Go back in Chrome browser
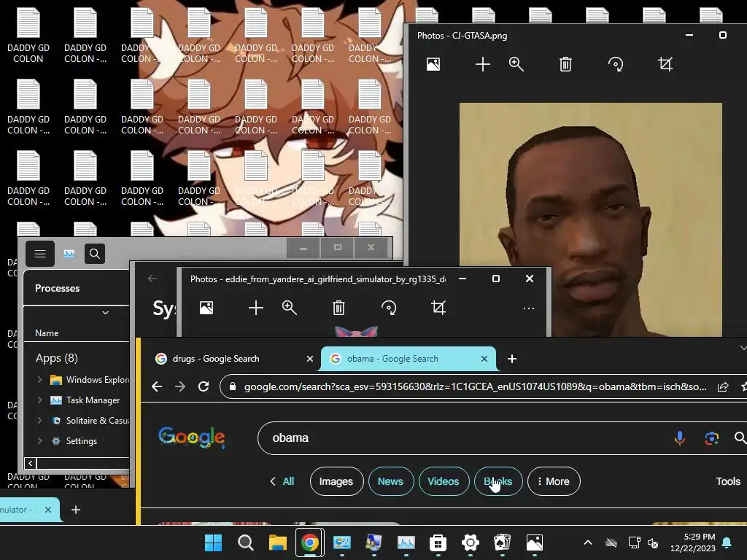Viewport: 747px width, 560px height. tap(157, 386)
